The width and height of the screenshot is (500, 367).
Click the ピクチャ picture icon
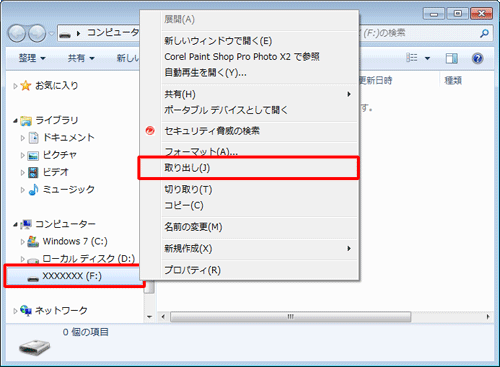[x=33, y=155]
